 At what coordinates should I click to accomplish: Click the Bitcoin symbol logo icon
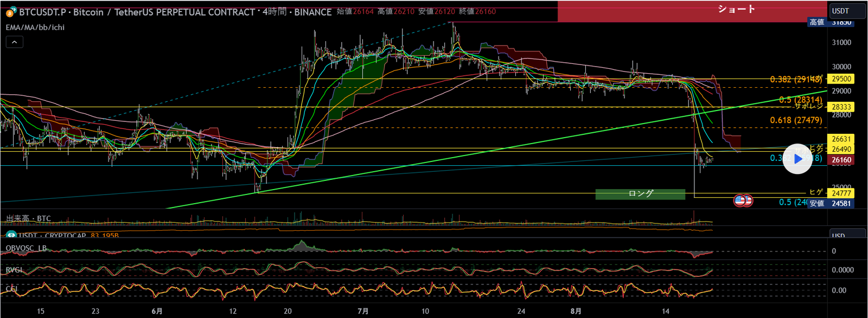[11, 12]
